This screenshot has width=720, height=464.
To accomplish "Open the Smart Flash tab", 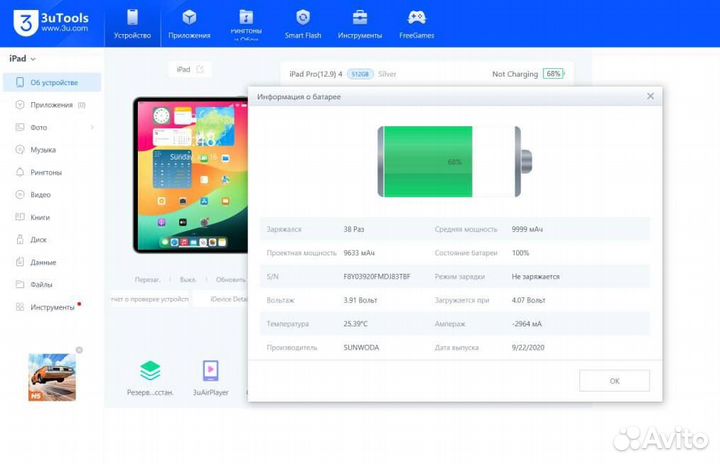I will [x=303, y=24].
